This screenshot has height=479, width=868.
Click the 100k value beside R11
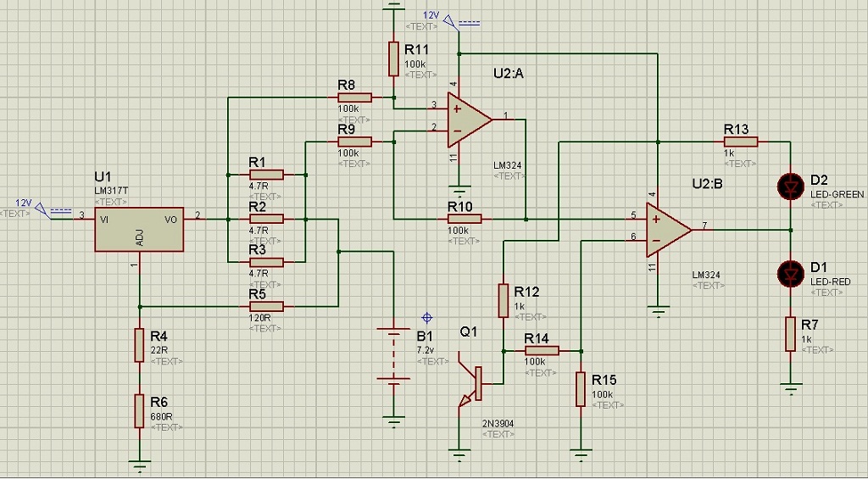(415, 64)
